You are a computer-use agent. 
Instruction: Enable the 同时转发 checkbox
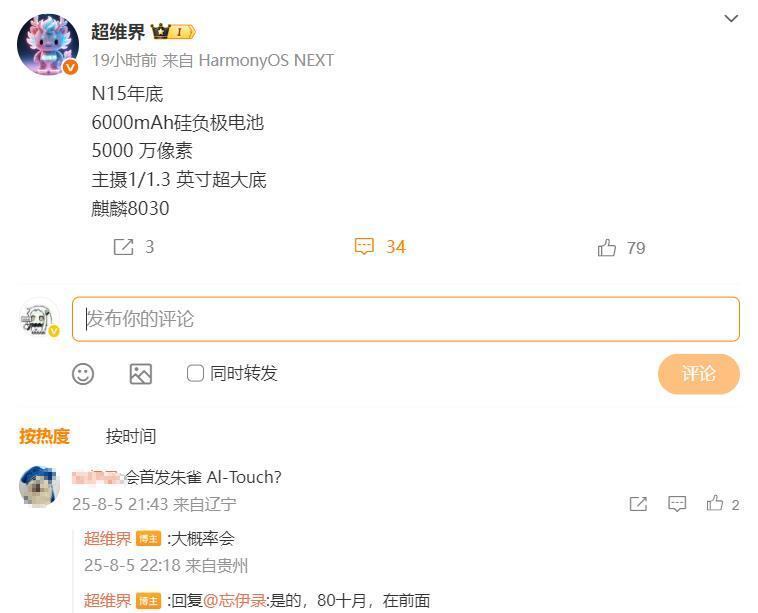tap(195, 373)
